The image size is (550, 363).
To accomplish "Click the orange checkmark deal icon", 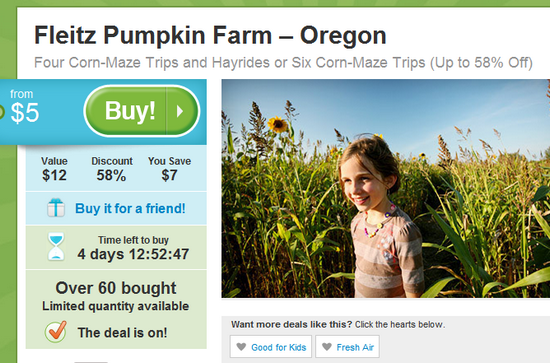I will click(x=56, y=331).
